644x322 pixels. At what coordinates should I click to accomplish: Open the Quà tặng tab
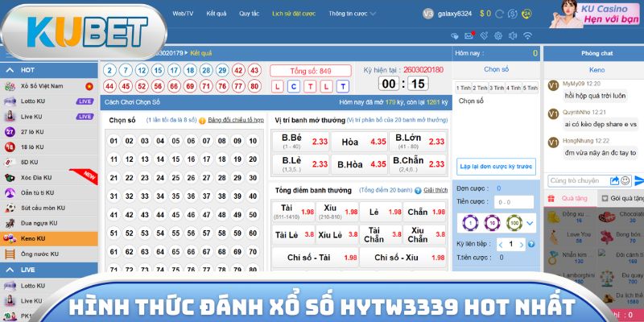click(570, 198)
